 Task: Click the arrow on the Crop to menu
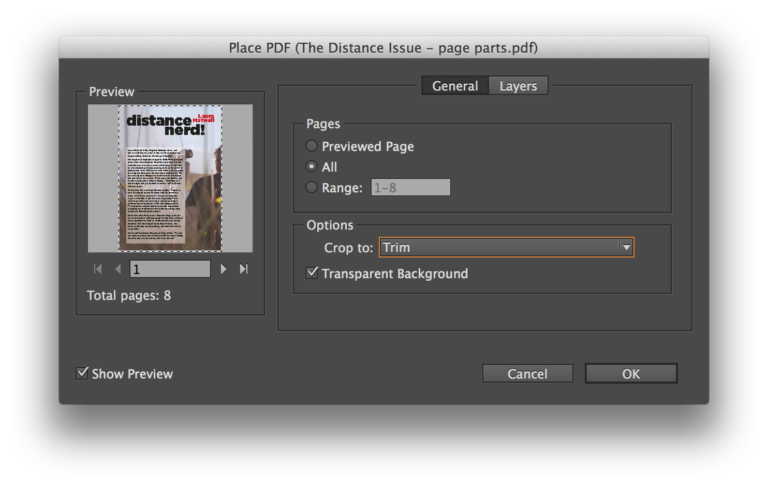(x=626, y=247)
